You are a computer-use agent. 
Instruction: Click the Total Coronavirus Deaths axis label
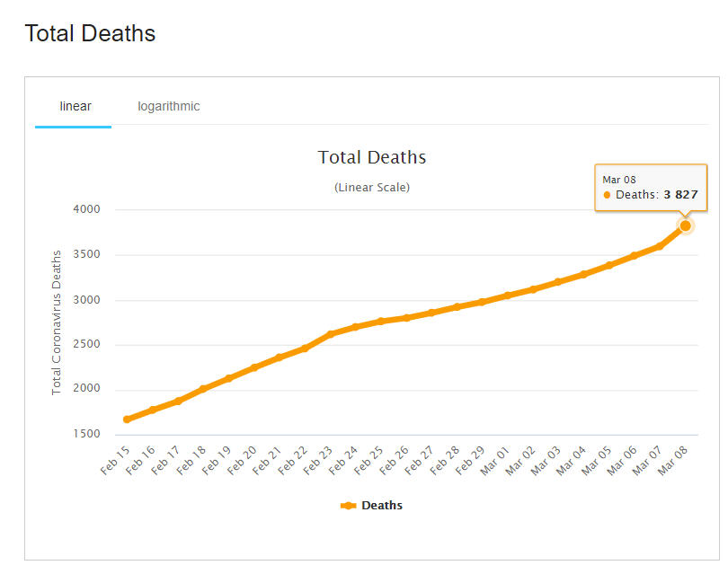point(57,323)
